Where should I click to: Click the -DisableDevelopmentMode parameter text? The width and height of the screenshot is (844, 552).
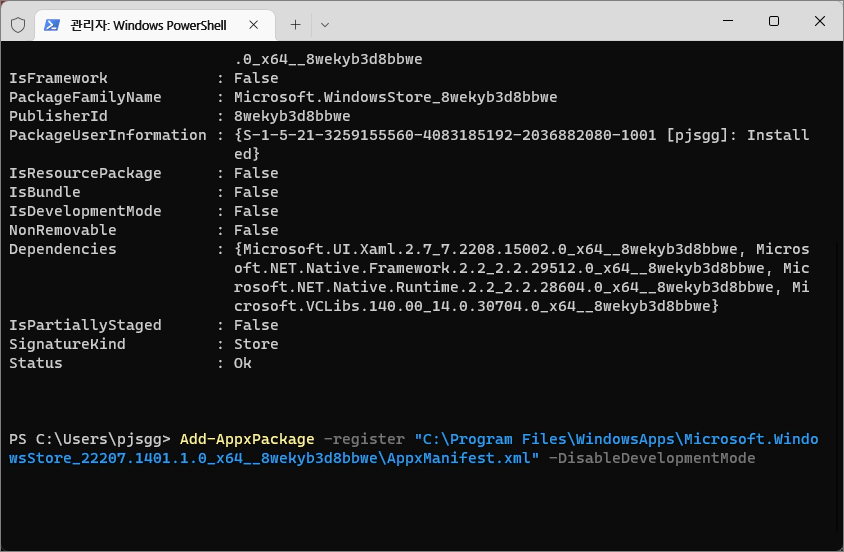[652, 458]
